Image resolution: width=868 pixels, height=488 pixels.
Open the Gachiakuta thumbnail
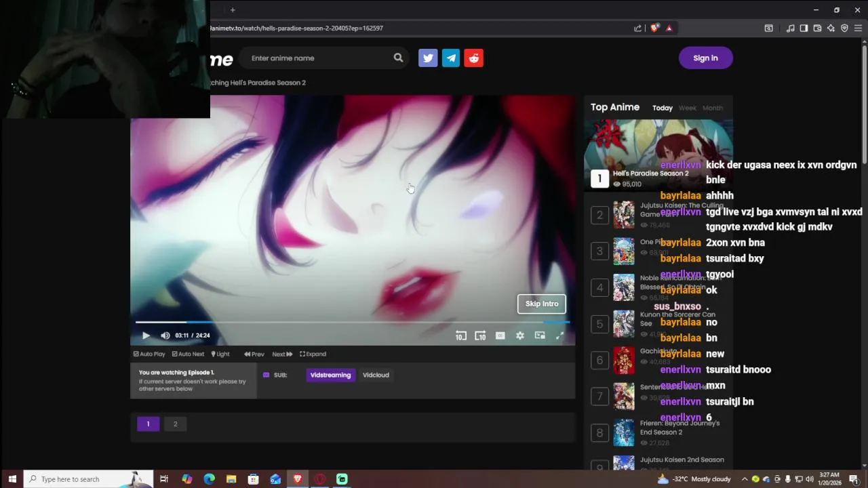pos(624,361)
